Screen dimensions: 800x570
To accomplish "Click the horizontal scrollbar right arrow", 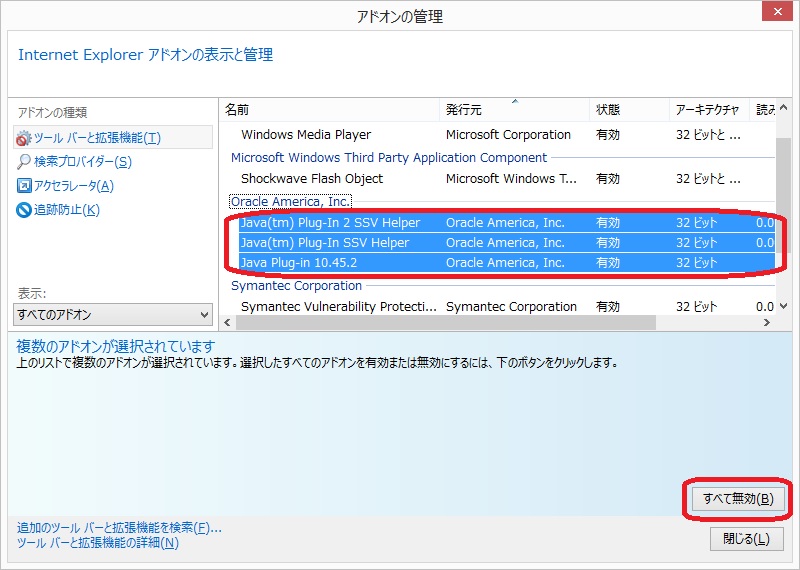I will [766, 323].
